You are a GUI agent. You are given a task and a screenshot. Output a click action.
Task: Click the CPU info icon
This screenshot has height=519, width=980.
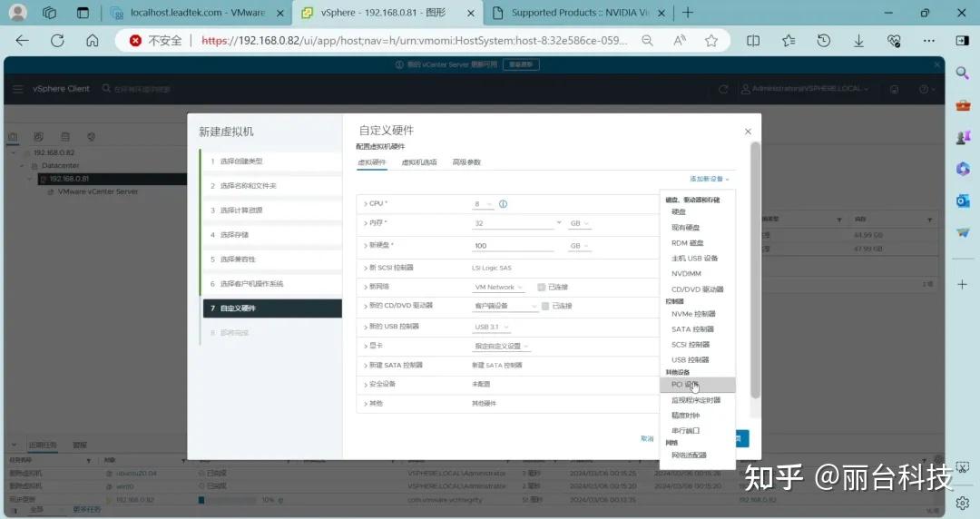503,204
